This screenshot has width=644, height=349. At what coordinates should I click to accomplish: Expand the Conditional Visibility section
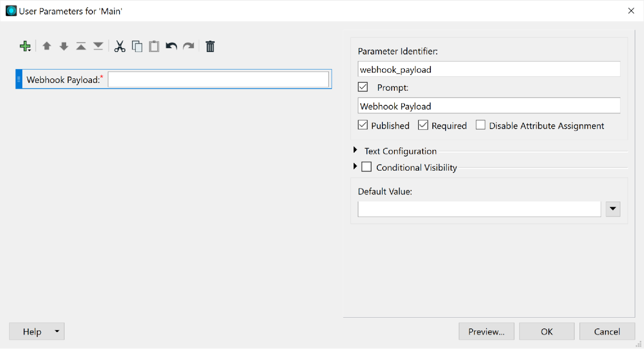click(355, 166)
